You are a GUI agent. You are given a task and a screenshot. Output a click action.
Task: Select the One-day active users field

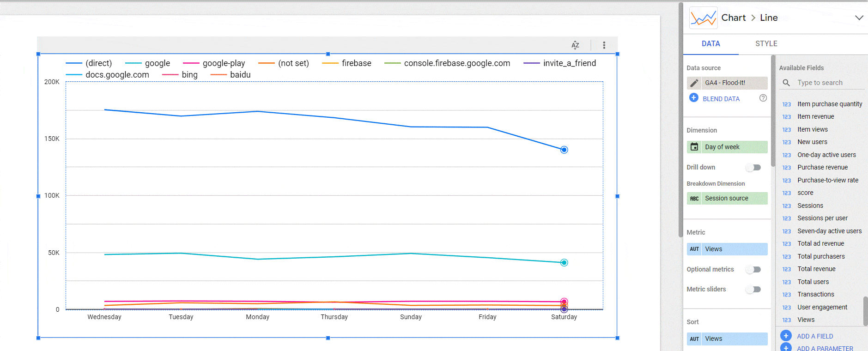pos(826,155)
